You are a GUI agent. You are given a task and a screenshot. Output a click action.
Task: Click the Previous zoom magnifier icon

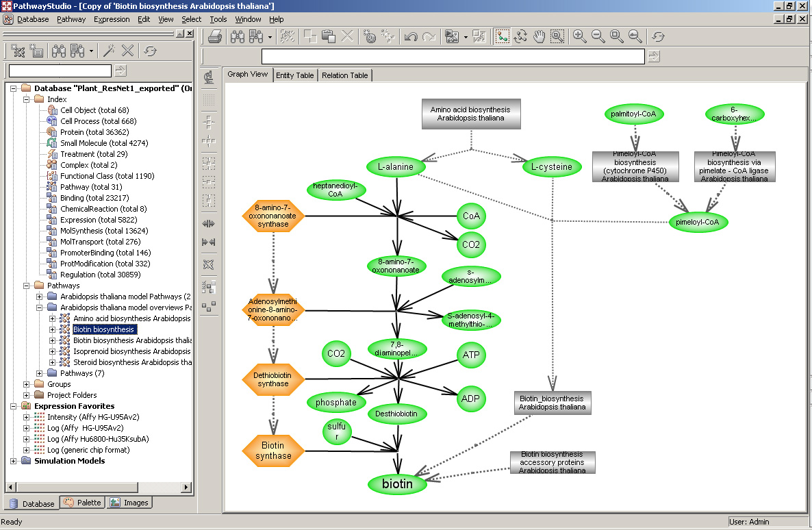[x=635, y=36]
